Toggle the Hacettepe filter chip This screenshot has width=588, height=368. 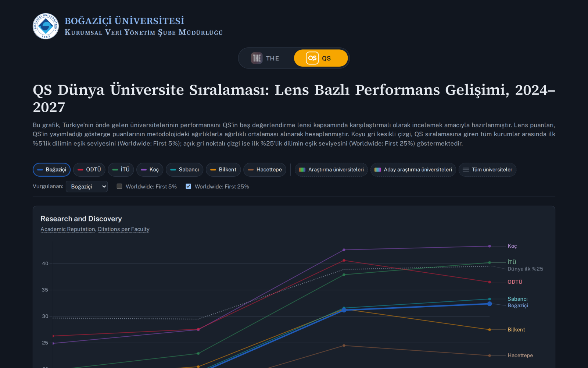click(x=265, y=170)
